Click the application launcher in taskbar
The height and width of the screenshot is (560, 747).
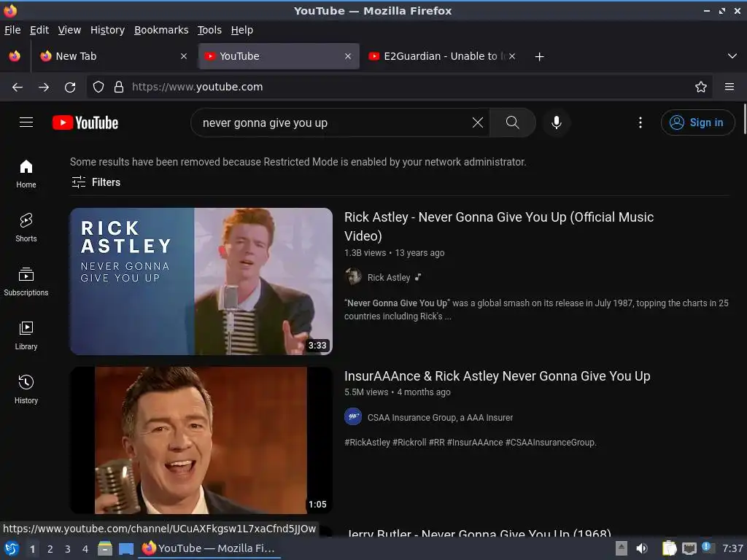[x=12, y=548]
